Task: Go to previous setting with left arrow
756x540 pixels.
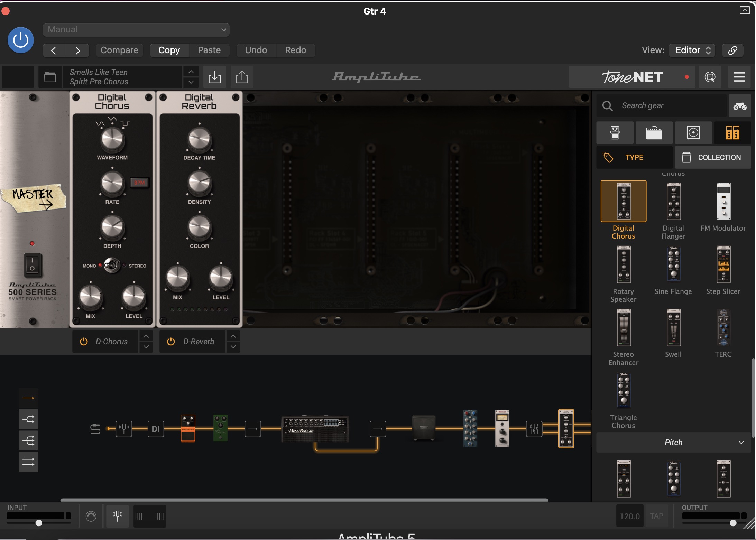Action: (x=54, y=50)
